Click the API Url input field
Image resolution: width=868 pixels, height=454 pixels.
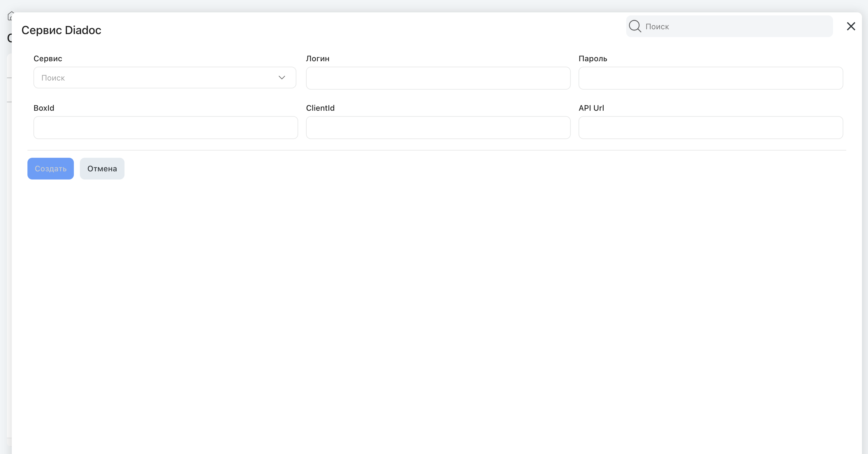[x=711, y=128]
